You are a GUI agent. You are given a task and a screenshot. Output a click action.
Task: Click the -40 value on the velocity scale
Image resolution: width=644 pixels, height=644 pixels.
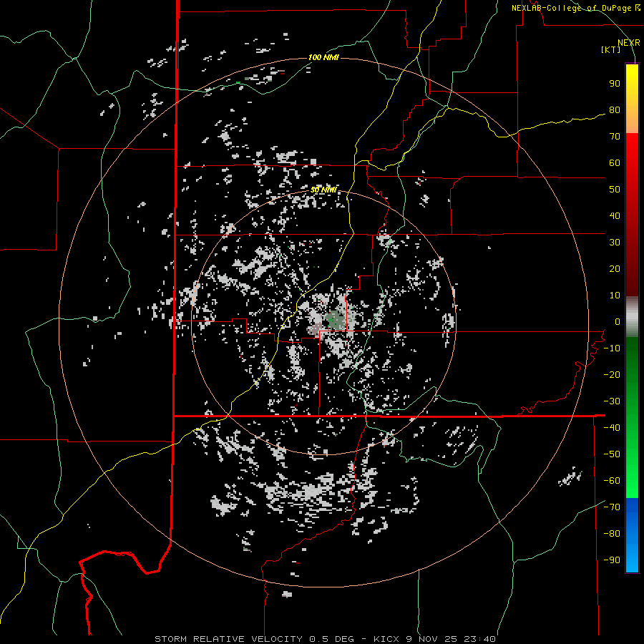612,428
